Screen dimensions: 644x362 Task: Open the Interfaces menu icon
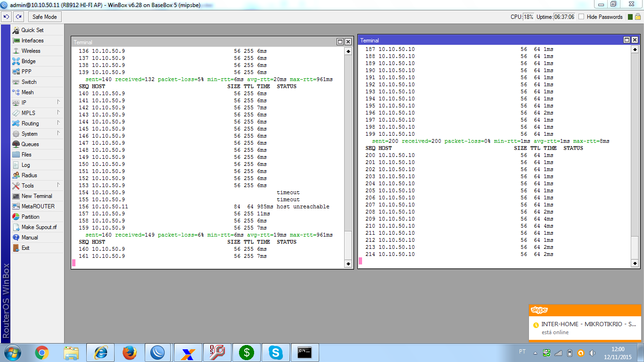[16, 41]
